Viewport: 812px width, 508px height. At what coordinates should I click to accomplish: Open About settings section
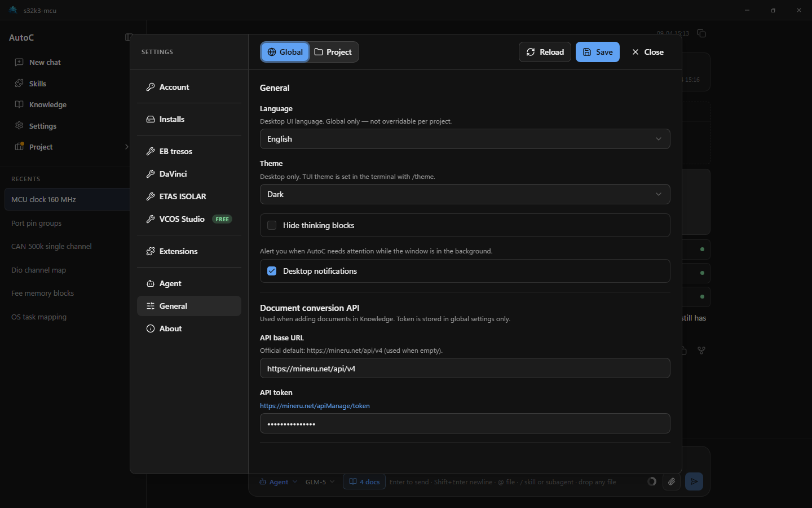[x=189, y=329]
